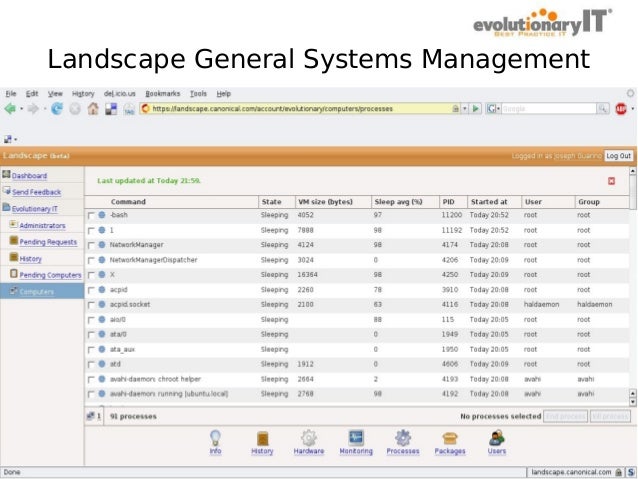Open the address bar URL history dropdown

tap(464, 109)
